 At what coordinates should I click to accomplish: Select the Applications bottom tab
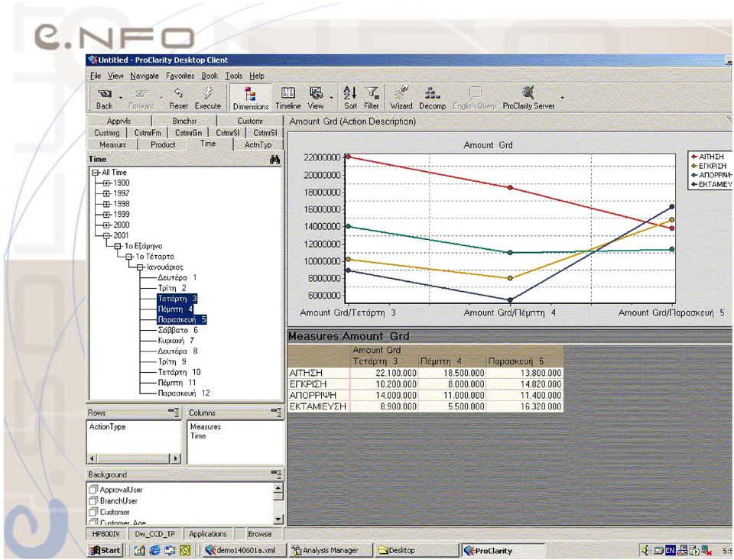point(208,534)
